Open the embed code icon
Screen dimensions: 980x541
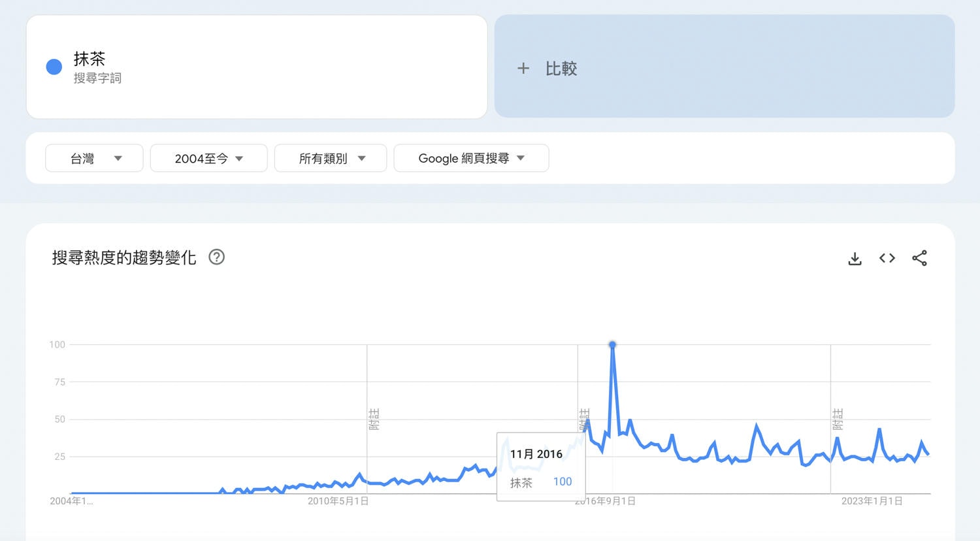point(887,258)
